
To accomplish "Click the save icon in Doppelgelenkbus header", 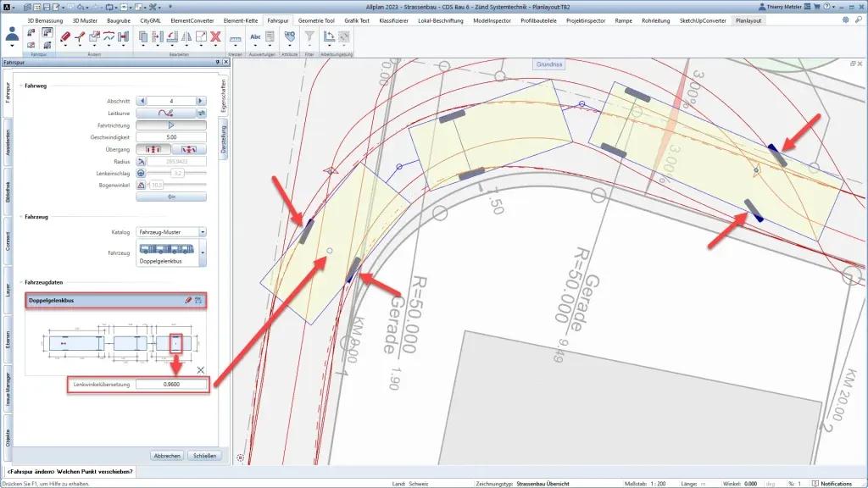I will pos(198,300).
